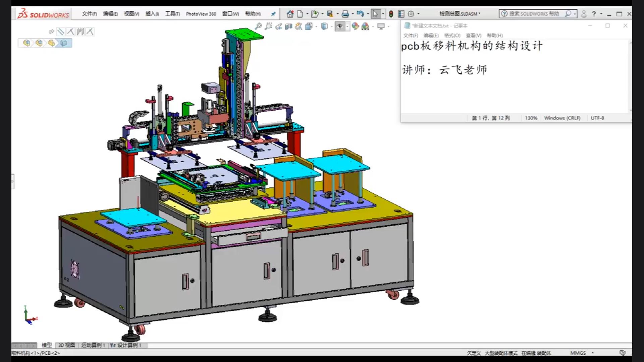Click the Open file folder icon
Viewport: 644px width, 362px height.
pos(314,14)
